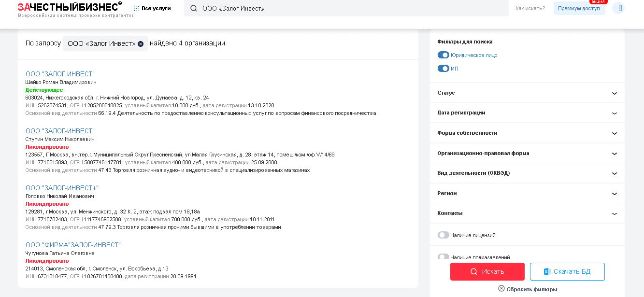Remove the search chip via its X icon
This screenshot has width=644, height=297.
coord(140,43)
